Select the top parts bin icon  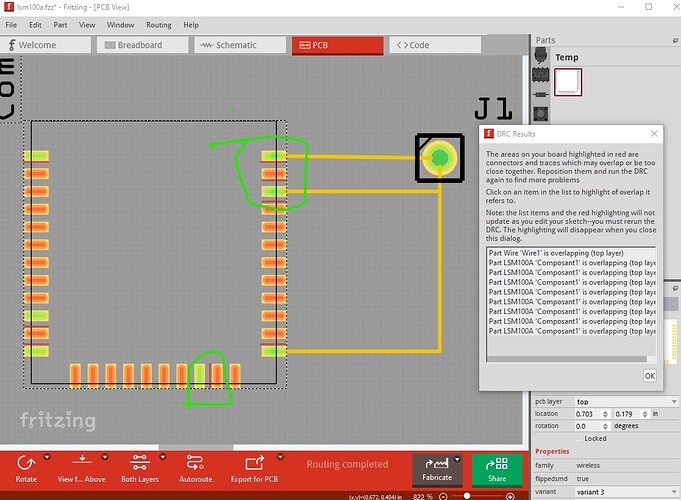pyautogui.click(x=541, y=56)
